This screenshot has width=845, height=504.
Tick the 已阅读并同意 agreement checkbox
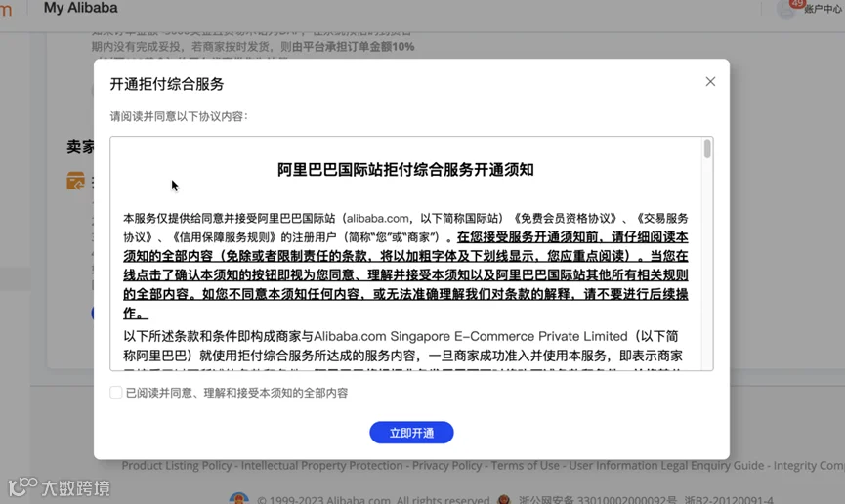pyautogui.click(x=116, y=393)
